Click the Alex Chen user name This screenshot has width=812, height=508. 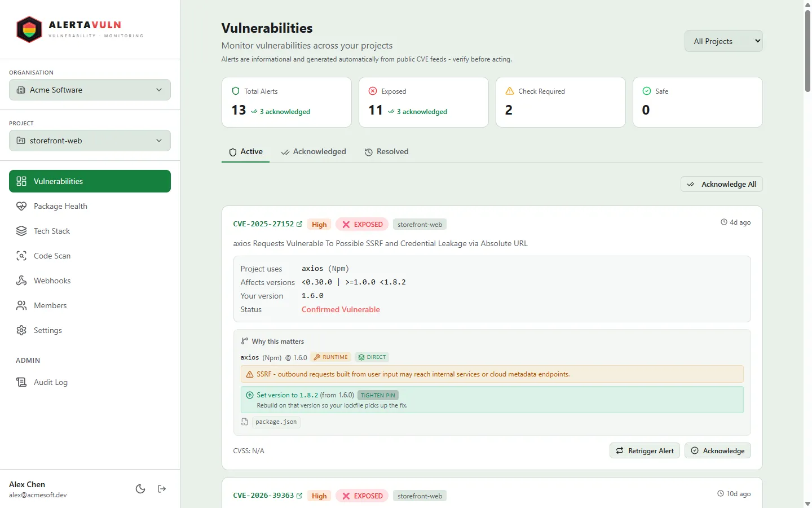click(27, 484)
